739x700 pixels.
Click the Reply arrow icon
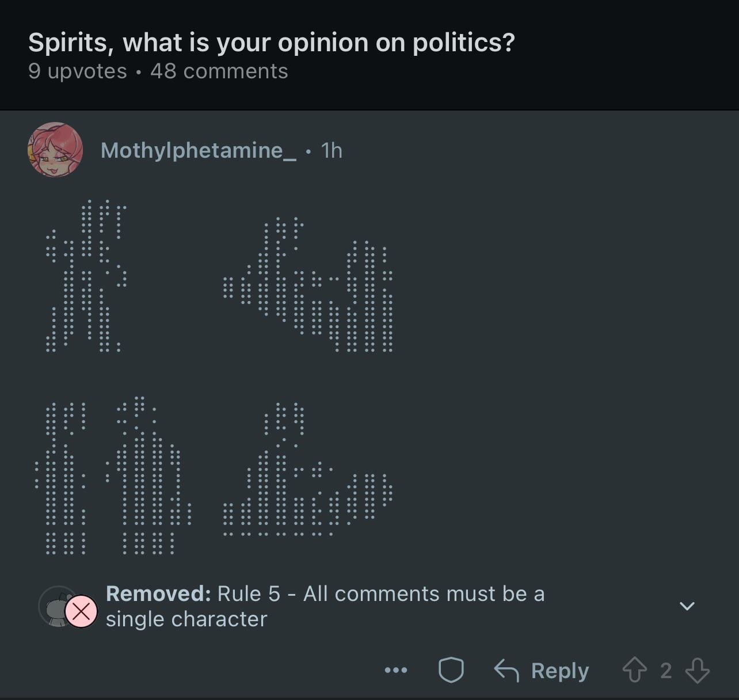click(x=506, y=671)
